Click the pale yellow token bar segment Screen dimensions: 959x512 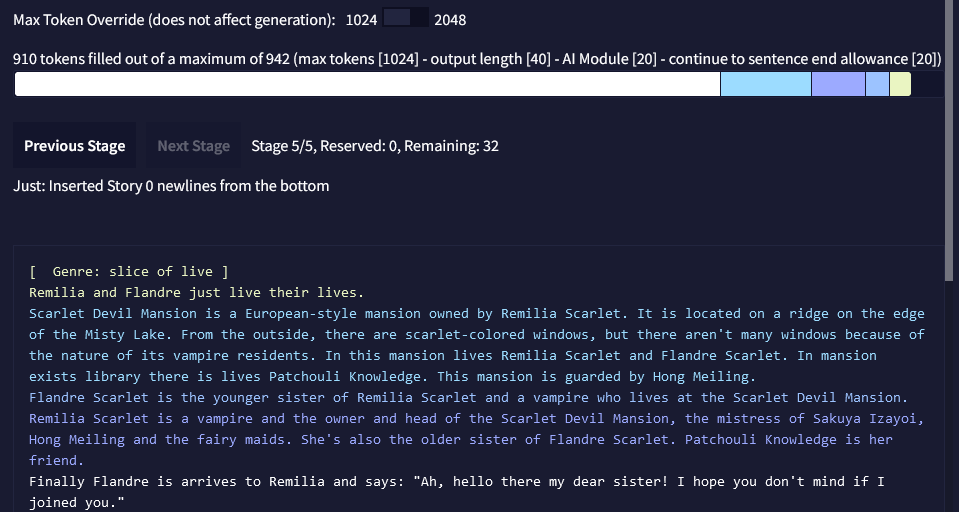[900, 84]
